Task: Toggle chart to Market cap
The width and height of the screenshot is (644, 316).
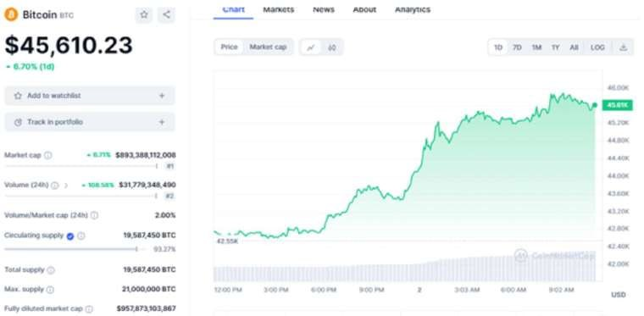Action: [x=268, y=47]
